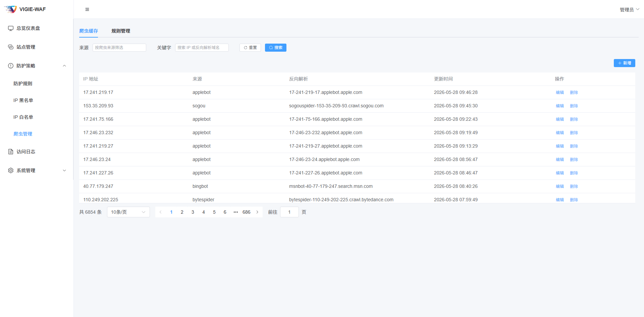644x317 pixels.
Task: Click the previous page arrow
Action: [161, 212]
